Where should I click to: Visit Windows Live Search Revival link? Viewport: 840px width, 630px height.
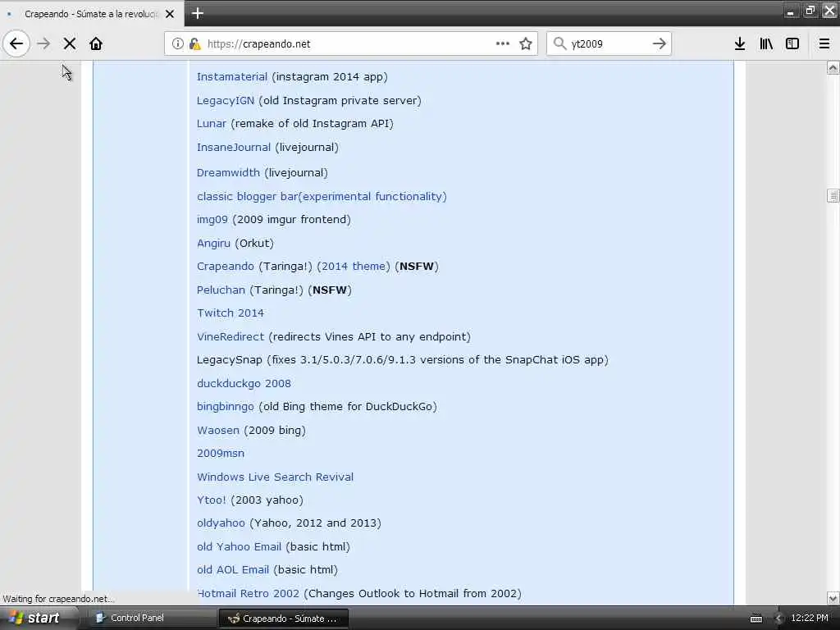tap(275, 477)
